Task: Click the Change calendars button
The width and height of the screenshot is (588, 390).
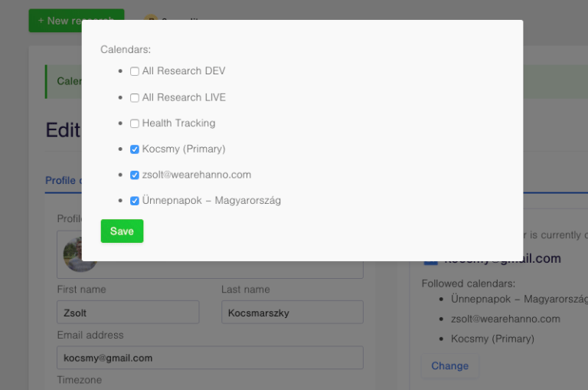Action: click(x=449, y=366)
